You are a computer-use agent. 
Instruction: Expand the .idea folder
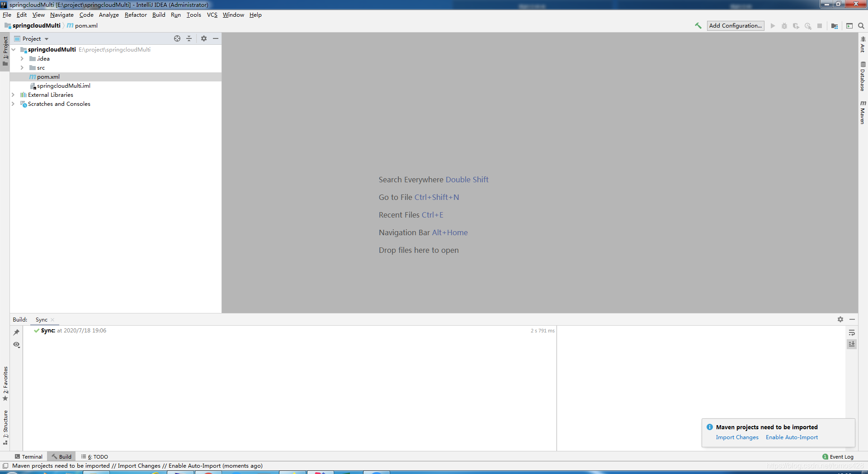point(22,59)
